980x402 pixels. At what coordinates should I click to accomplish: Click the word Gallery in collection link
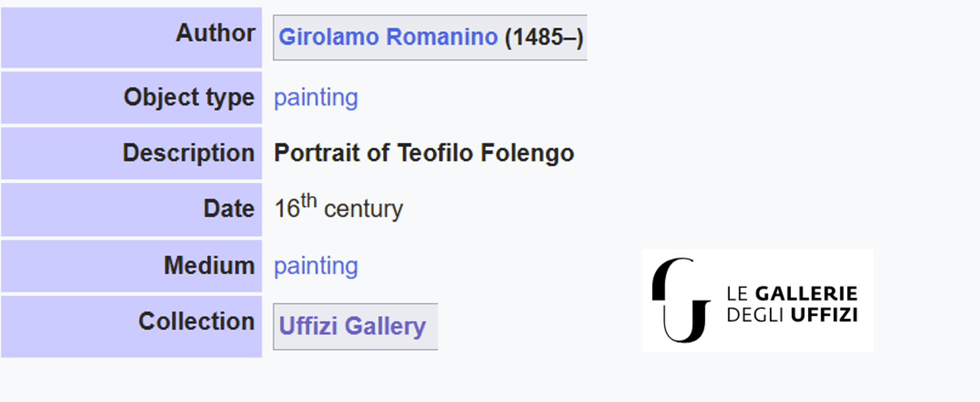point(385,326)
